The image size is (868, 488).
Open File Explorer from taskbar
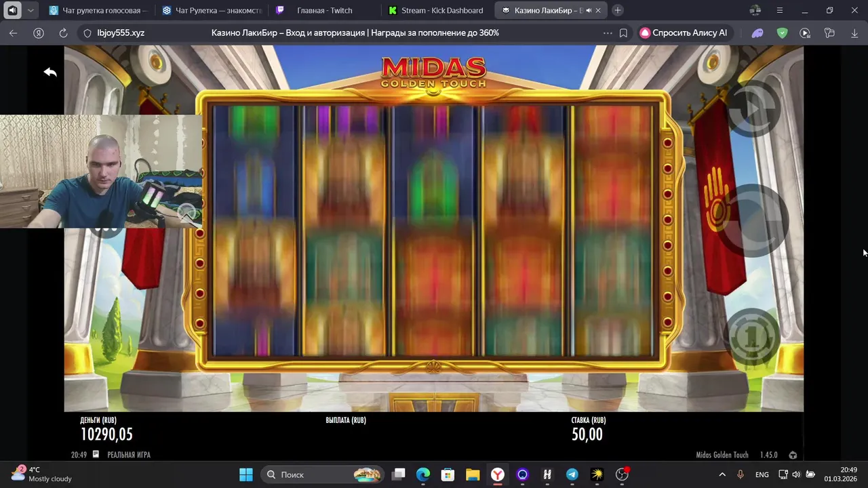473,474
